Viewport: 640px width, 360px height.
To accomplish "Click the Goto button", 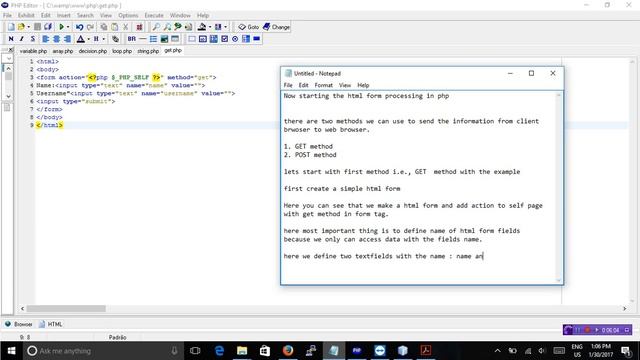I will [x=249, y=27].
